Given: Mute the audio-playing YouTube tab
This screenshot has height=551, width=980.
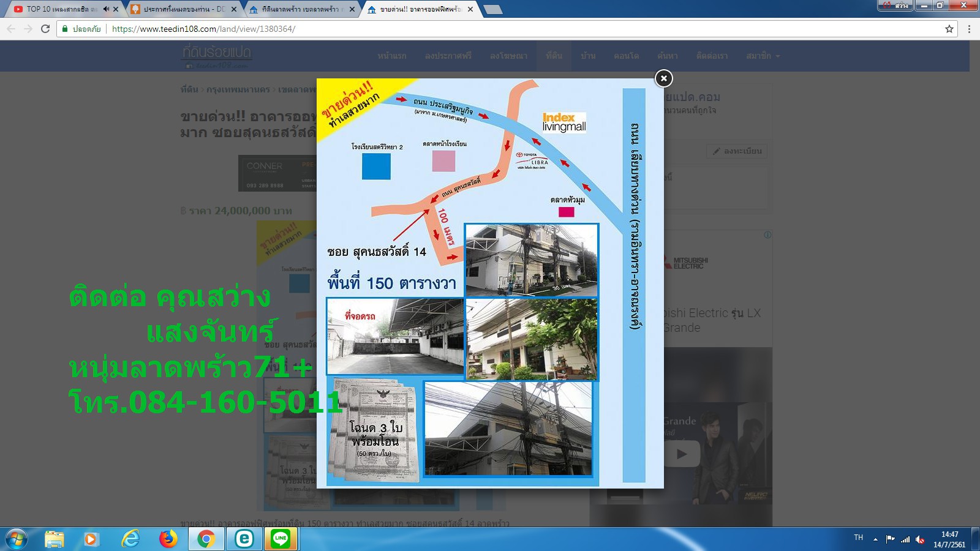Looking at the screenshot, I should click(x=106, y=9).
